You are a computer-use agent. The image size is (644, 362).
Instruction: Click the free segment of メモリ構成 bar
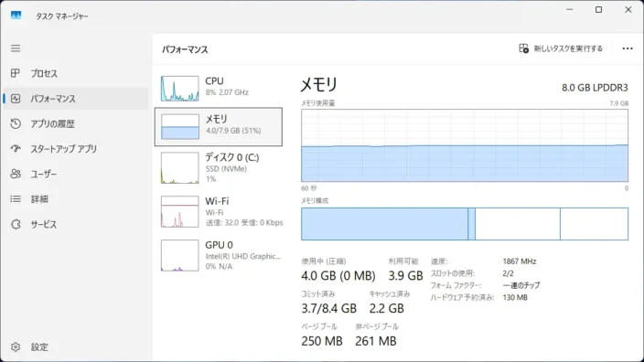595,224
